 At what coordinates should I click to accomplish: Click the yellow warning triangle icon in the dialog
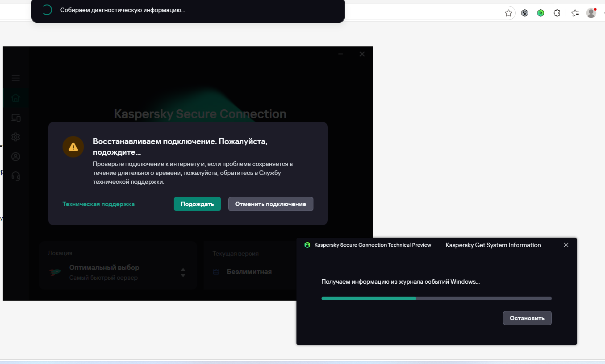pos(73,147)
